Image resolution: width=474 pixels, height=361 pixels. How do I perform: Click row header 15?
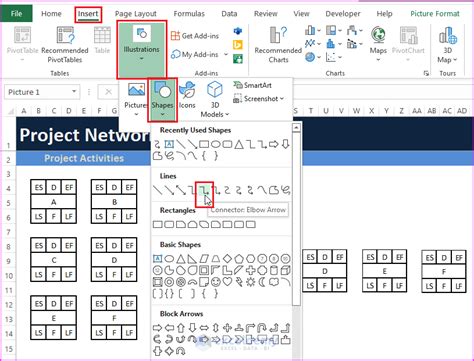(9, 349)
